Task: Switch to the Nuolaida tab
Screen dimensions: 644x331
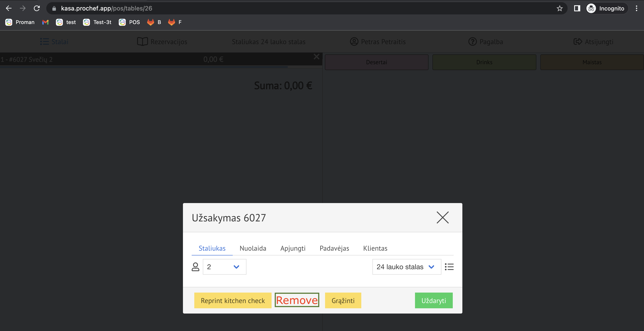Action: [x=253, y=248]
